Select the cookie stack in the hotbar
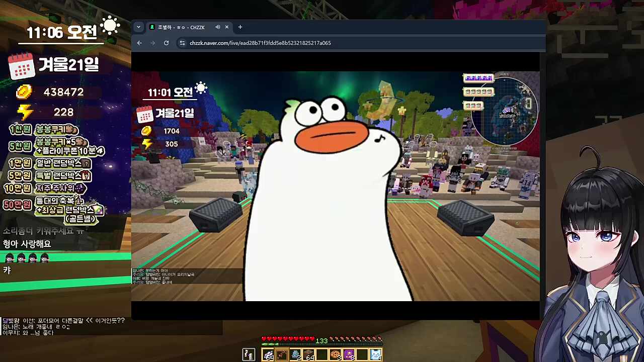 tap(335, 354)
